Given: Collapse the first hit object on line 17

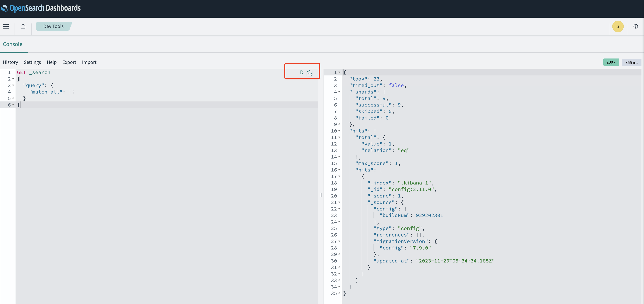Looking at the screenshot, I should (x=339, y=176).
